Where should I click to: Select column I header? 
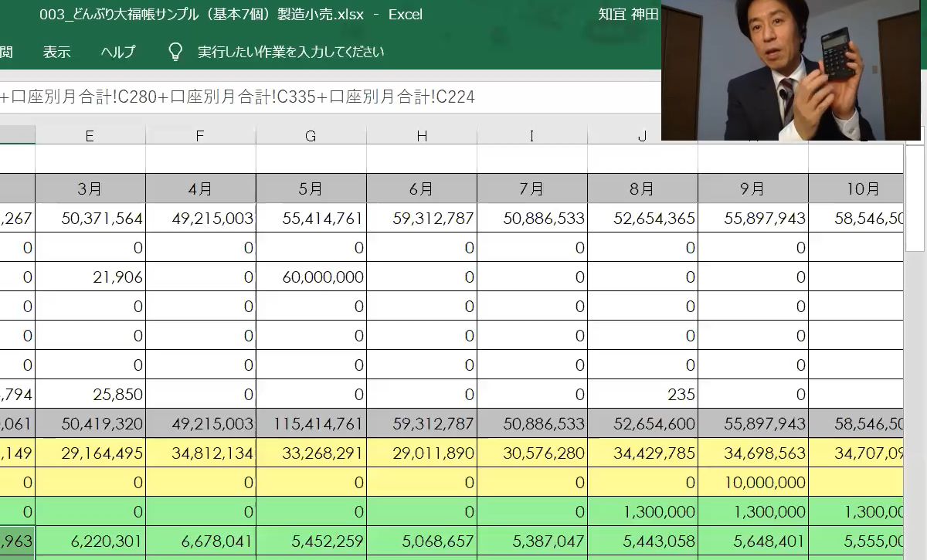[531, 136]
